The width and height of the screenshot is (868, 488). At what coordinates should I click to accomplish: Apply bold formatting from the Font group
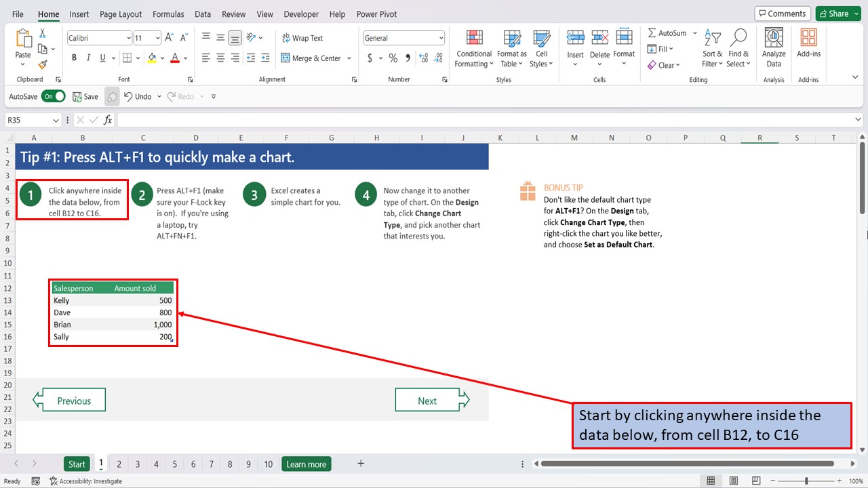point(74,58)
